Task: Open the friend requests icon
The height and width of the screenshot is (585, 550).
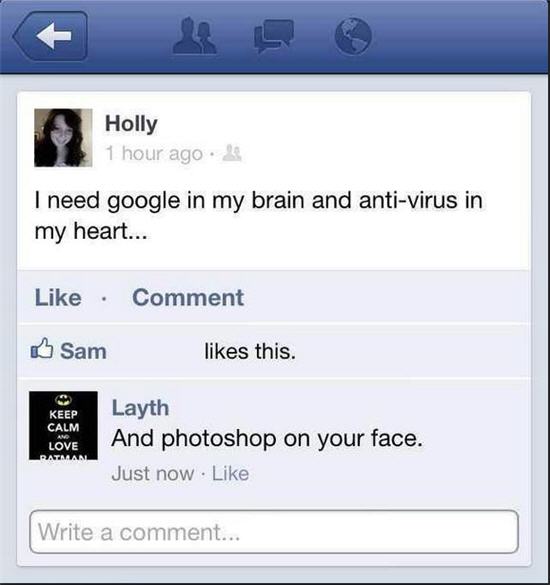Action: click(x=194, y=37)
